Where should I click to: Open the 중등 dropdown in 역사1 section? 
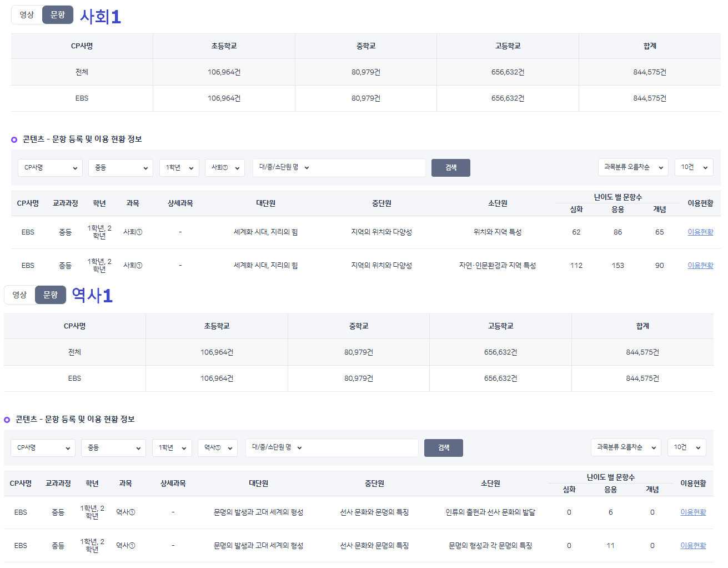(x=113, y=448)
